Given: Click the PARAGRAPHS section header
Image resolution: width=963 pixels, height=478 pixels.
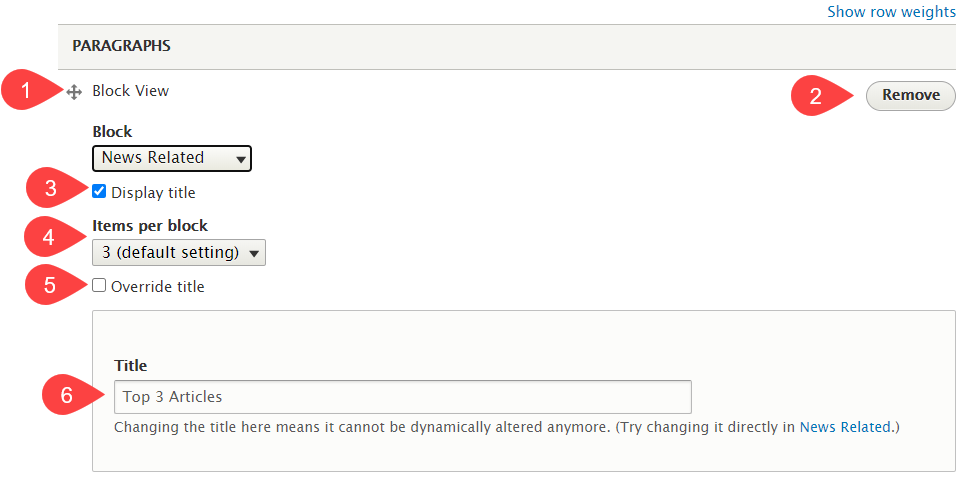Looking at the screenshot, I should [121, 46].
